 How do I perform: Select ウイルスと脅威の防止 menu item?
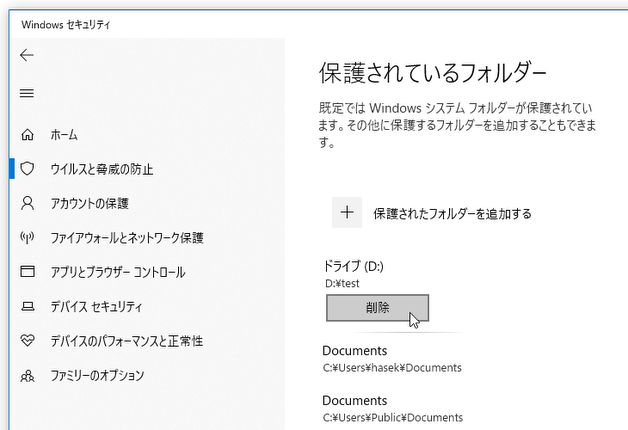(x=102, y=169)
